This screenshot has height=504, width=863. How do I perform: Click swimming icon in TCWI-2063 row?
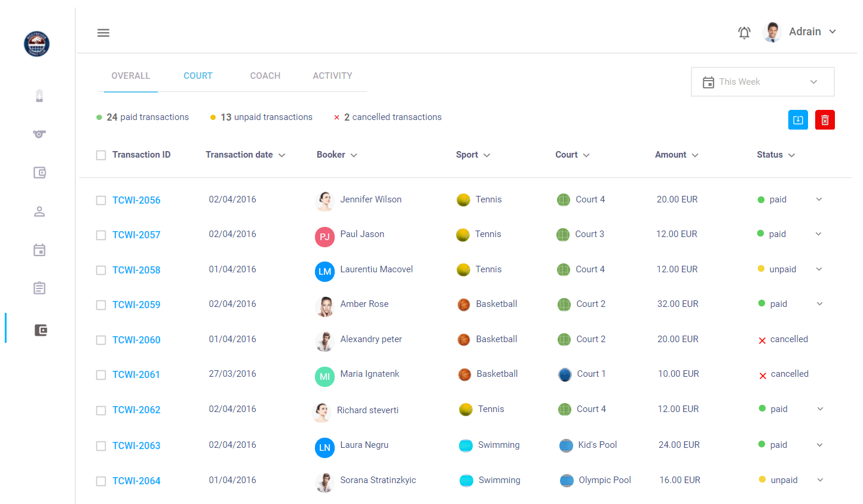point(466,445)
